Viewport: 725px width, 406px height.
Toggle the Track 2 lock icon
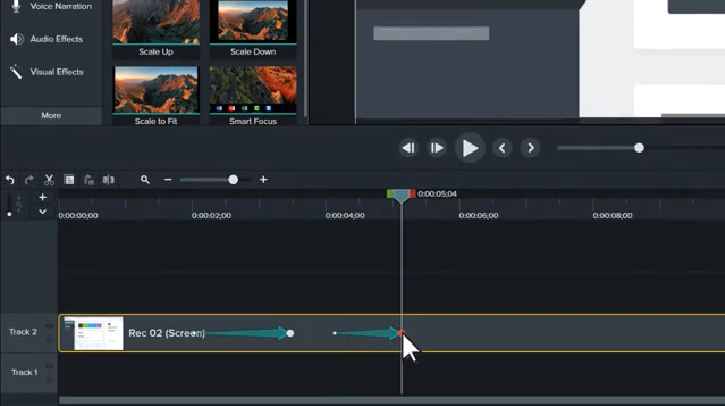click(x=50, y=338)
